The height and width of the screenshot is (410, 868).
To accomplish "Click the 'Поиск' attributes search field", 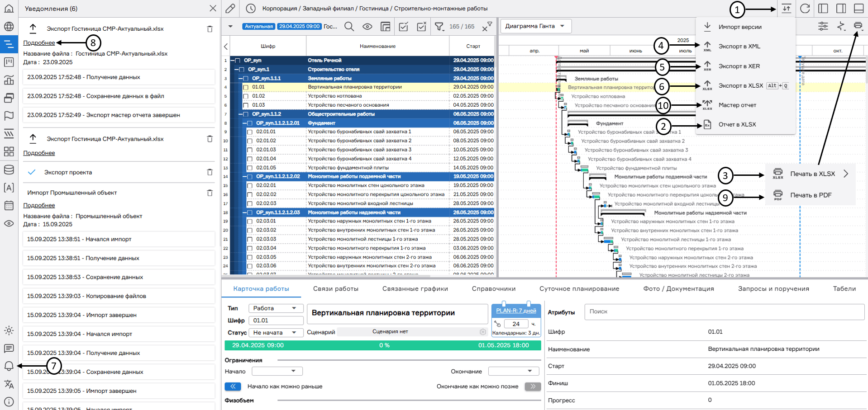I will coord(724,311).
